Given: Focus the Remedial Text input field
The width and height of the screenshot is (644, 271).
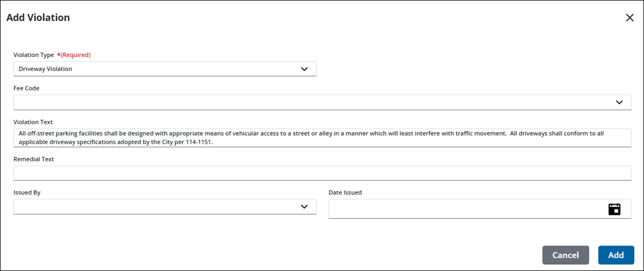Looking at the screenshot, I should [x=321, y=173].
